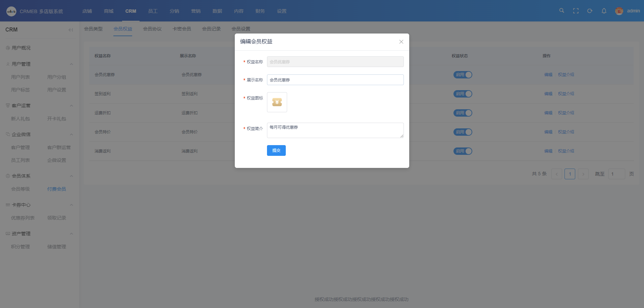The width and height of the screenshot is (644, 308).
Task: Click the search icon in top bar
Action: 561,11
